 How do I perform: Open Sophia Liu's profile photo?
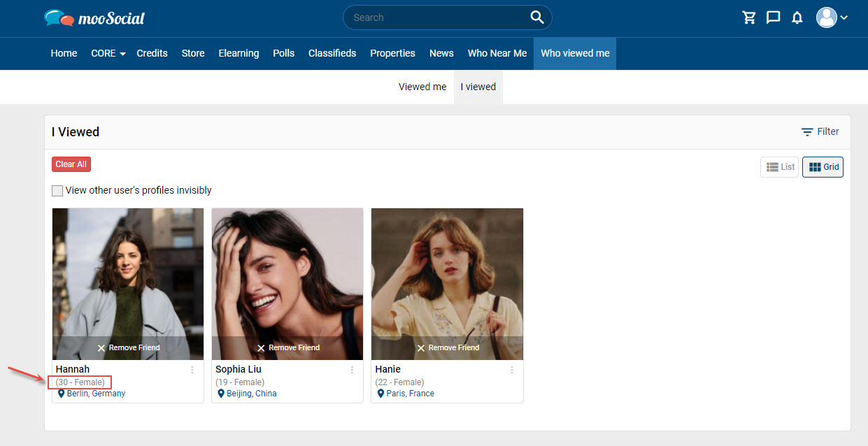[287, 273]
